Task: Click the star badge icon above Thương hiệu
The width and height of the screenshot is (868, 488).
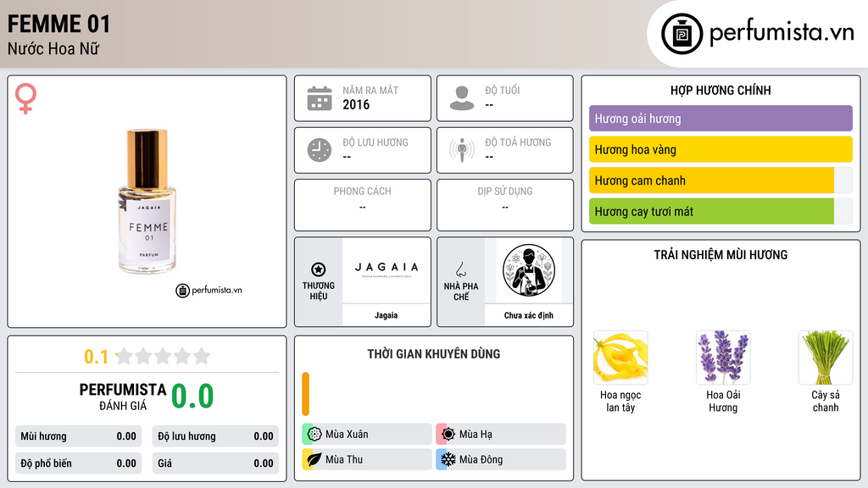Action: pos(319,269)
